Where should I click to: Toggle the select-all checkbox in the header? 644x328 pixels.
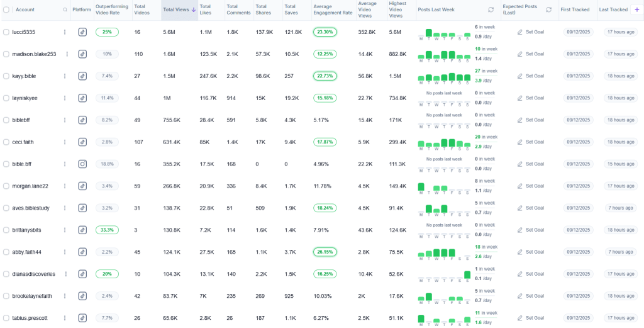[6, 10]
